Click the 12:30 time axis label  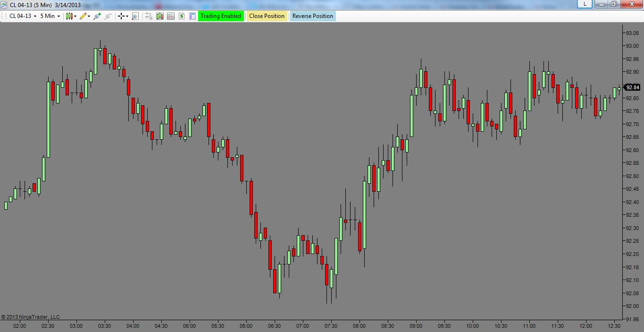tap(614, 326)
